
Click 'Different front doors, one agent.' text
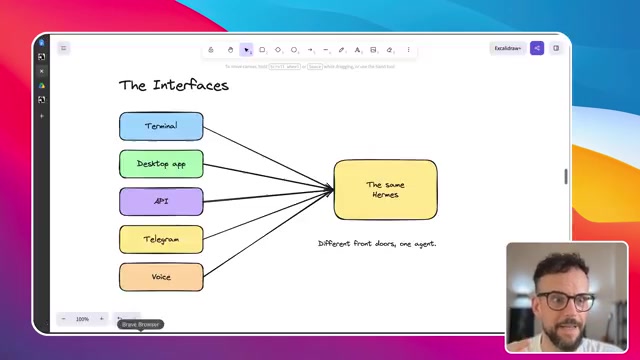click(x=377, y=244)
